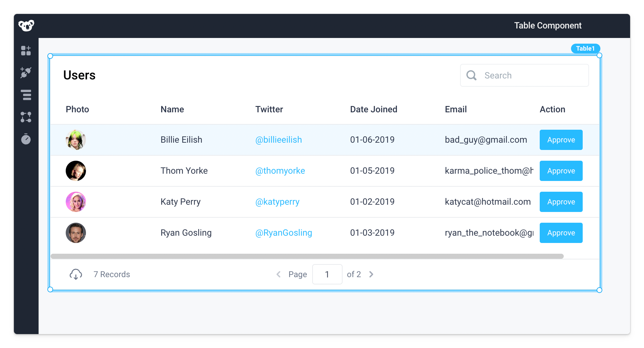Click @katyperry Twitter link
The height and width of the screenshot is (348, 644).
pos(278,202)
